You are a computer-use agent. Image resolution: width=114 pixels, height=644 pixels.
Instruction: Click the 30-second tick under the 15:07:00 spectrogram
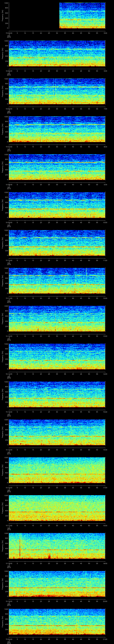[57, 147]
